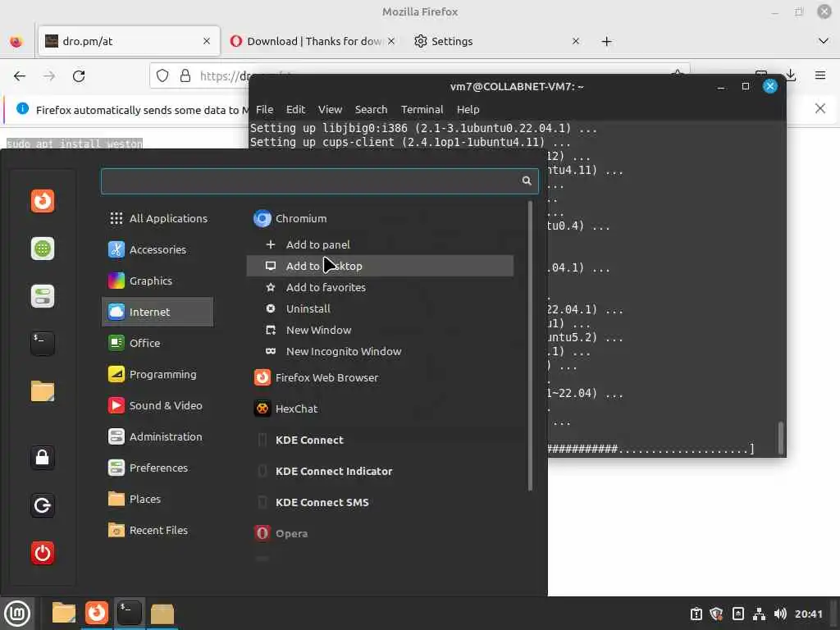Close the Settings tab
Image resolution: width=840 pixels, height=630 pixels.
click(x=576, y=41)
